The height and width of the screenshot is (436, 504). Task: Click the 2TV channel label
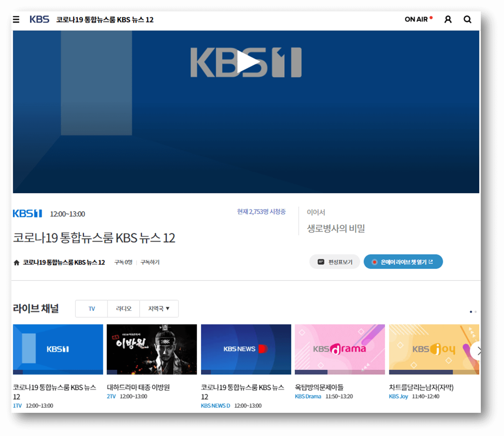point(111,396)
